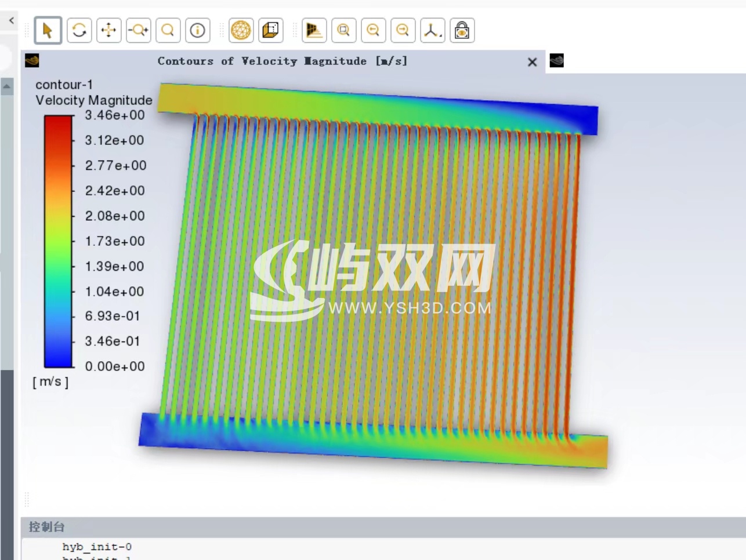This screenshot has height=560, width=746.
Task: Click the 6.93e-01 legend value
Action: (x=113, y=316)
